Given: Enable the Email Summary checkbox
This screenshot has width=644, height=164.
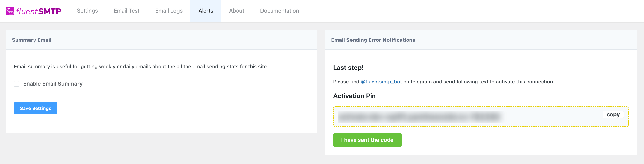Looking at the screenshot, I should point(17,84).
